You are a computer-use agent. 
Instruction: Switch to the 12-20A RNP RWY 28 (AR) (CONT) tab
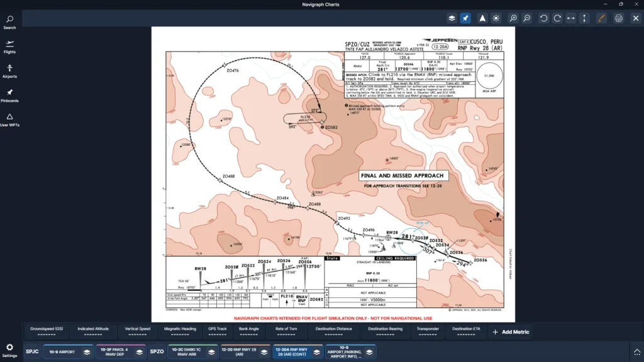coord(292,352)
